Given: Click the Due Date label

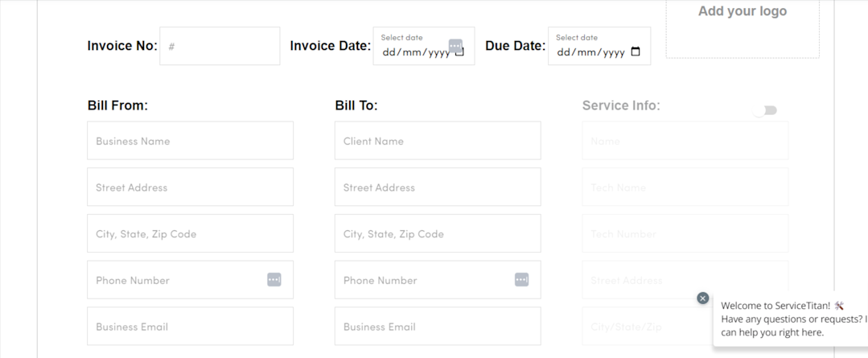Looking at the screenshot, I should coord(516,46).
